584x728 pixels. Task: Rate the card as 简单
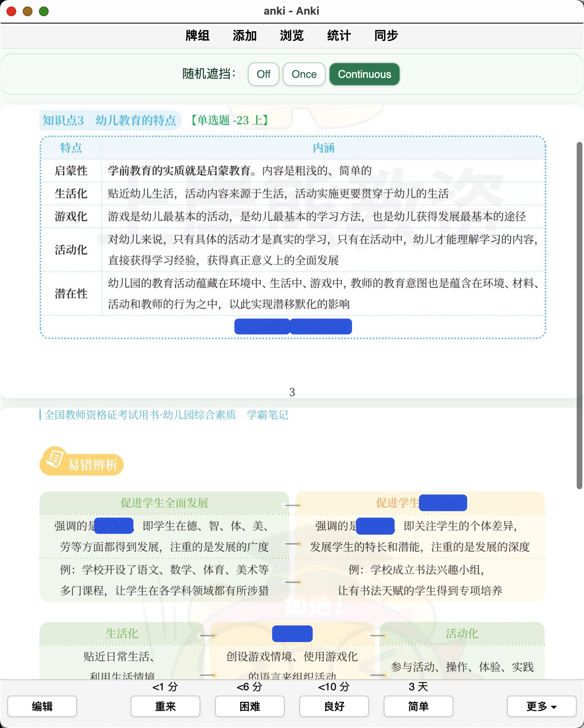pos(419,706)
